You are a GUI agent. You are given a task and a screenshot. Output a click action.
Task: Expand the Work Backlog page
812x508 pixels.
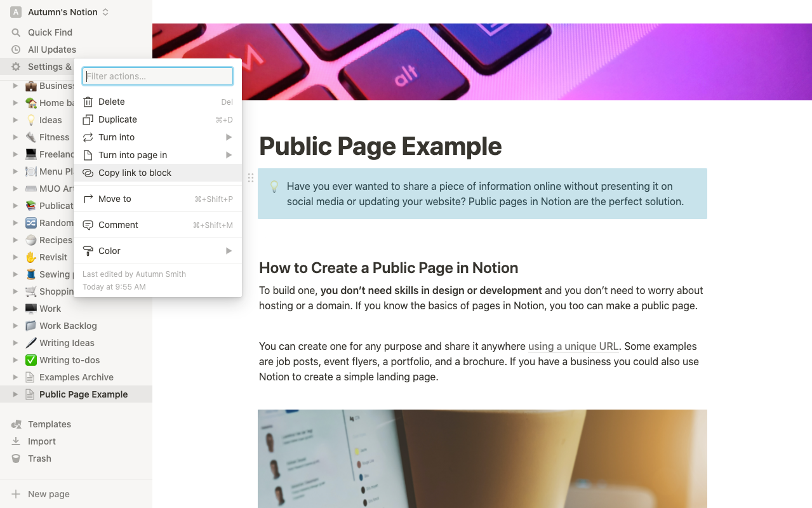pos(16,326)
